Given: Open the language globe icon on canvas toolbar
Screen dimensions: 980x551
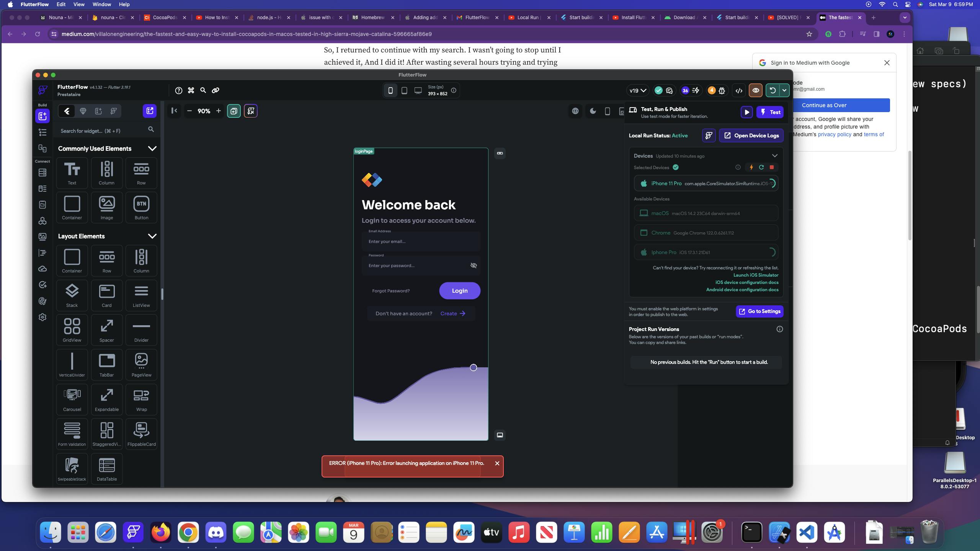Looking at the screenshot, I should (x=575, y=111).
